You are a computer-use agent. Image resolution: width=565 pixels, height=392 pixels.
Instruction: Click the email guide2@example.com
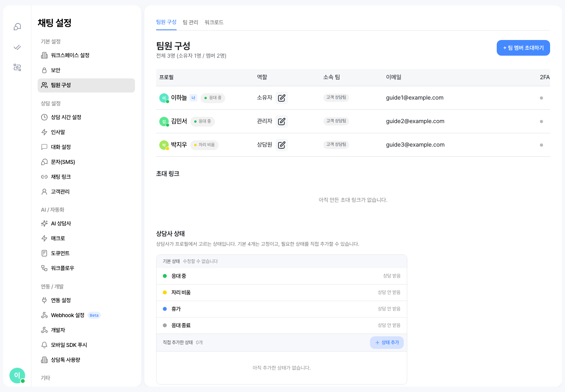coord(415,122)
